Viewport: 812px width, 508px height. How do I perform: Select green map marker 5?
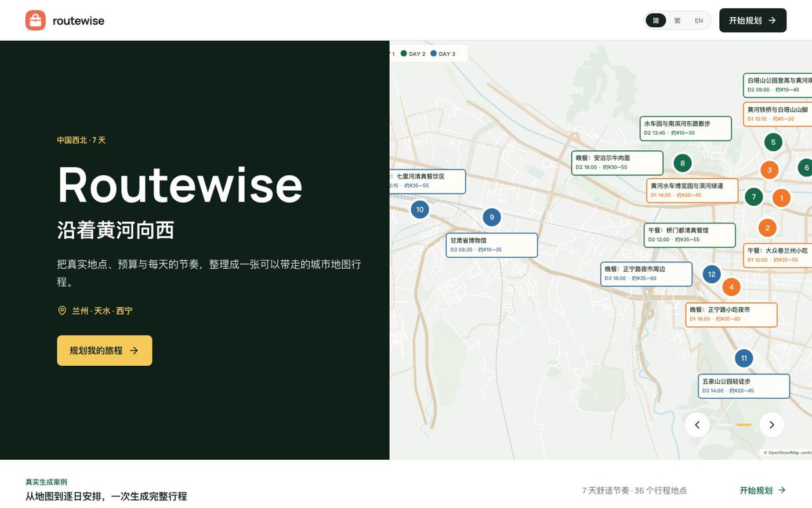(773, 142)
